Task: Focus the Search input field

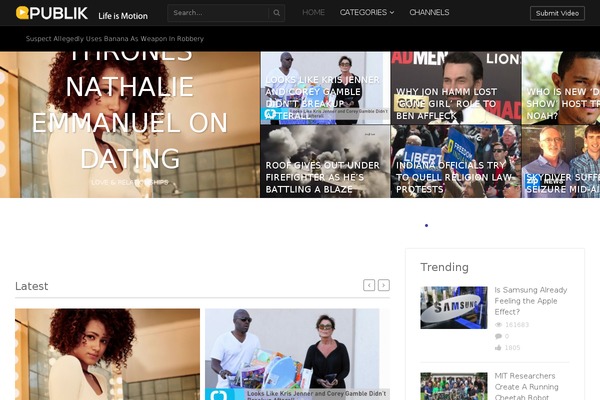Action: pyautogui.click(x=218, y=13)
